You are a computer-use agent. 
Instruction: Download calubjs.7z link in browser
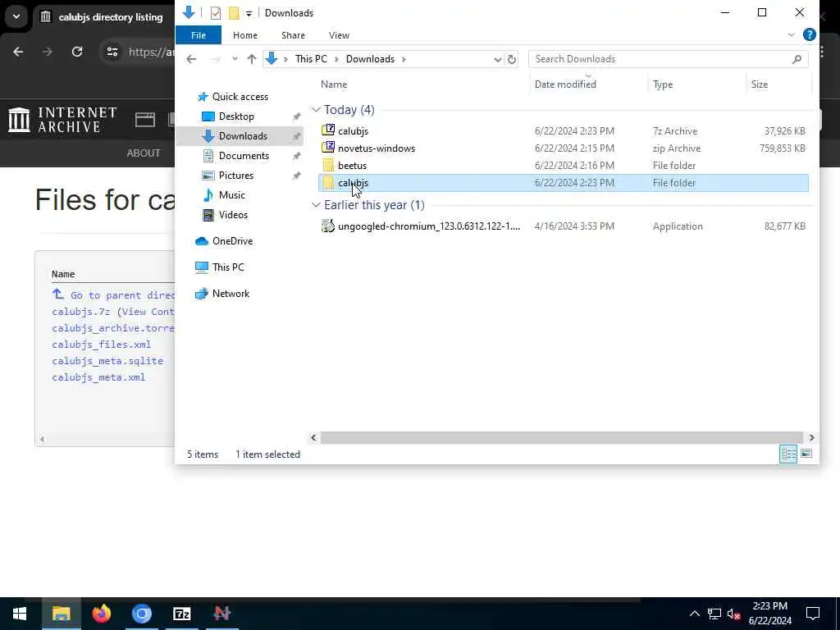point(81,312)
